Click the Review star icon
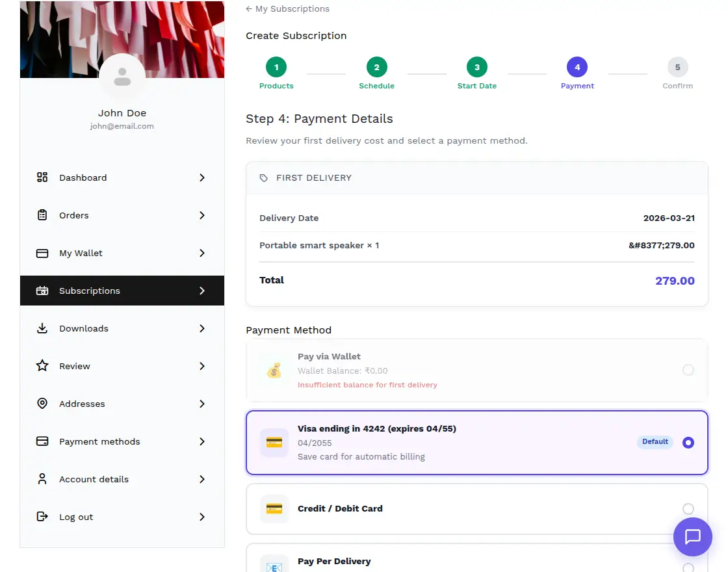The image size is (728, 572). click(42, 366)
